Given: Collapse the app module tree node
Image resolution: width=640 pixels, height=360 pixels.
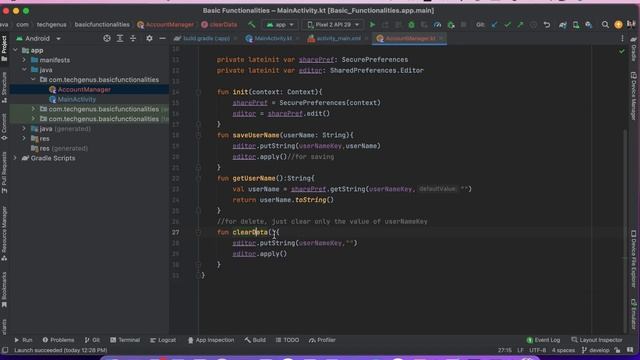Looking at the screenshot, I should 15,50.
